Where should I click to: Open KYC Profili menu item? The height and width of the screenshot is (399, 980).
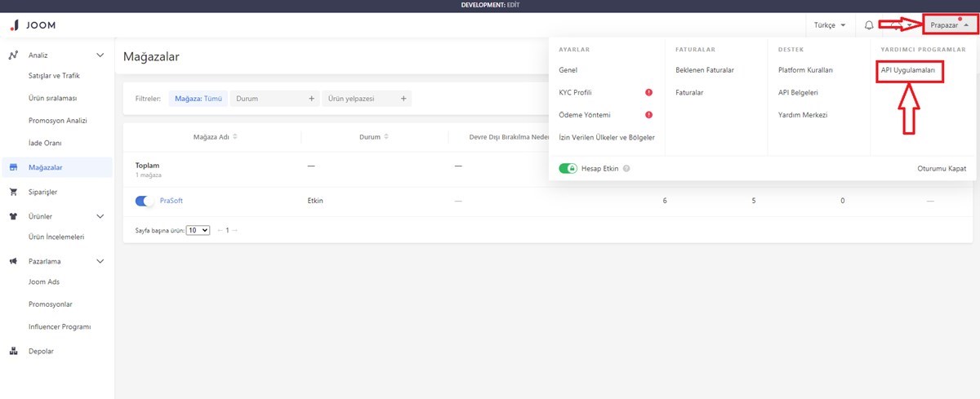(x=575, y=93)
